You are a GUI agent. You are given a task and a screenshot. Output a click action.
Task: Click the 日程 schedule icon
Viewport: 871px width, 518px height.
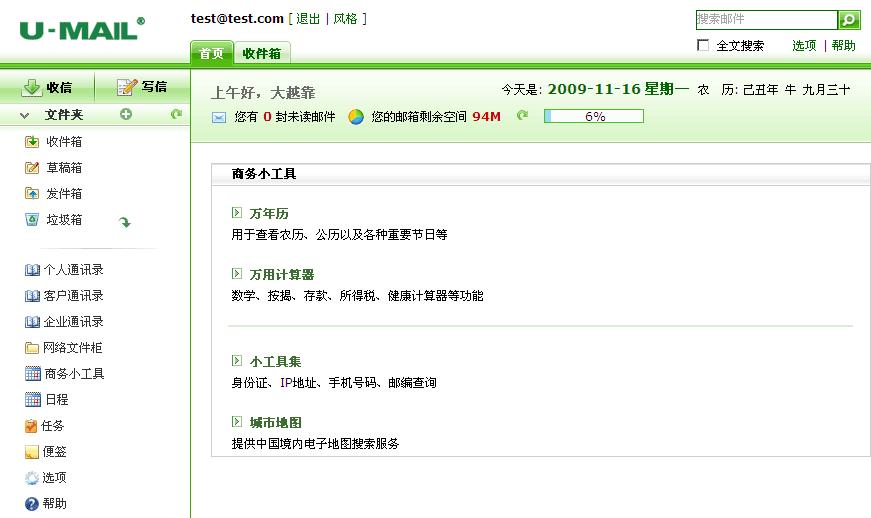tap(33, 399)
